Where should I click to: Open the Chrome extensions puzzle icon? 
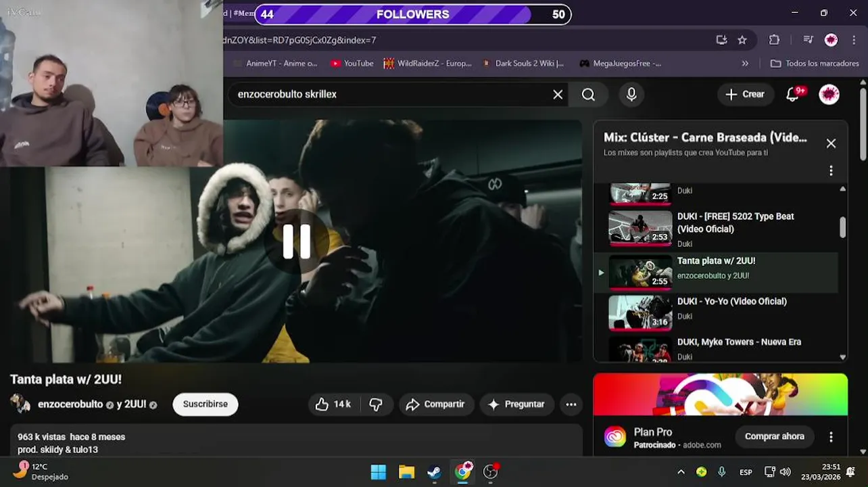tap(775, 40)
